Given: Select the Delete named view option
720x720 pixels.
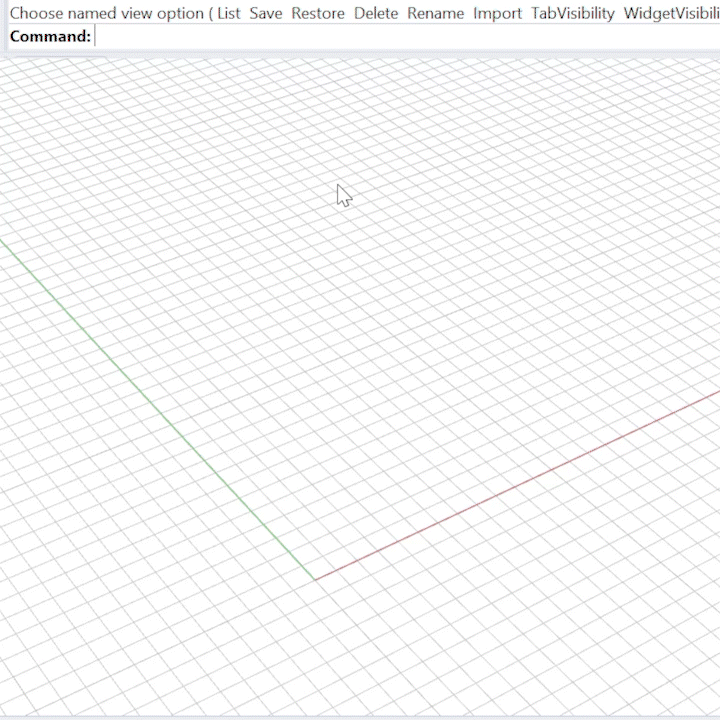Looking at the screenshot, I should 376,13.
